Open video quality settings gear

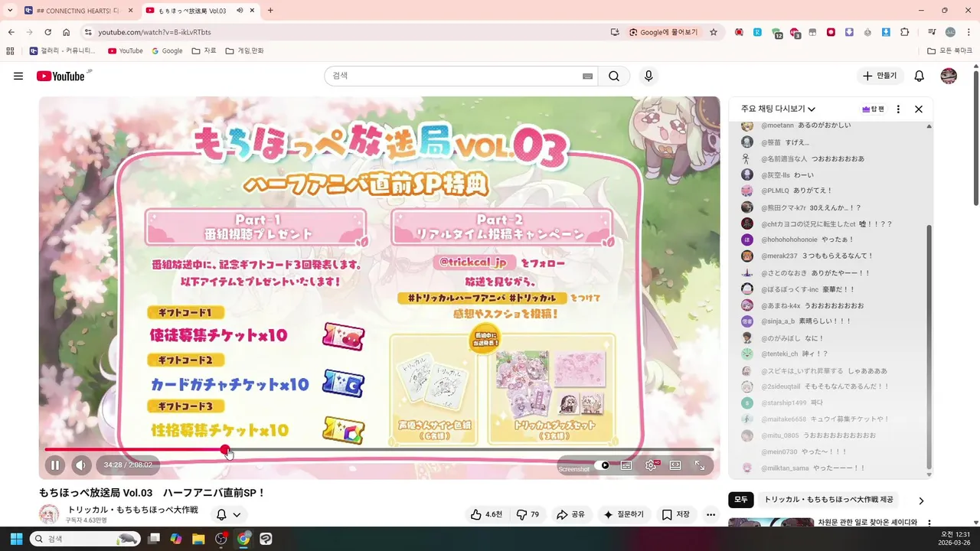[651, 465]
